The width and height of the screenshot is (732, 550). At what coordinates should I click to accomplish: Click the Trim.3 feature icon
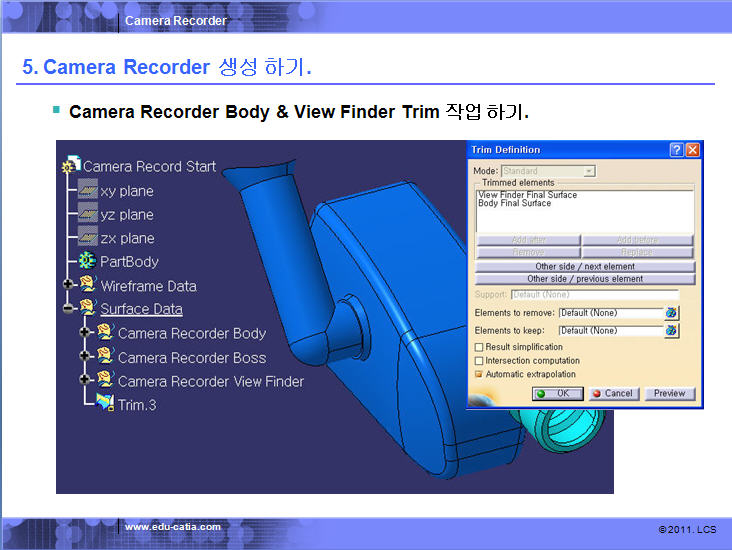coord(105,405)
